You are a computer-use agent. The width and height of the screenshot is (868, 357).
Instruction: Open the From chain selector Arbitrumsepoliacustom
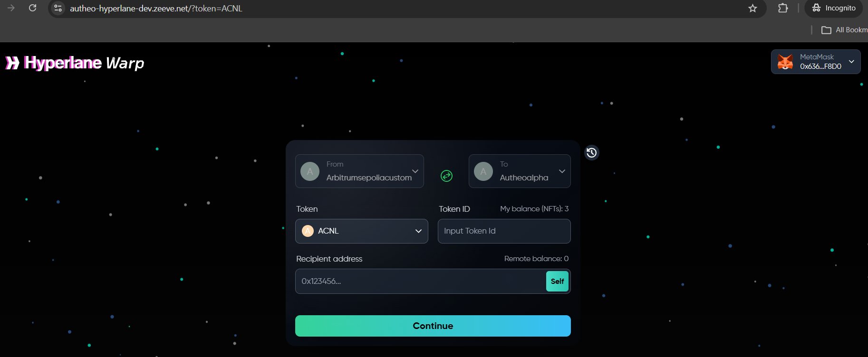point(359,171)
